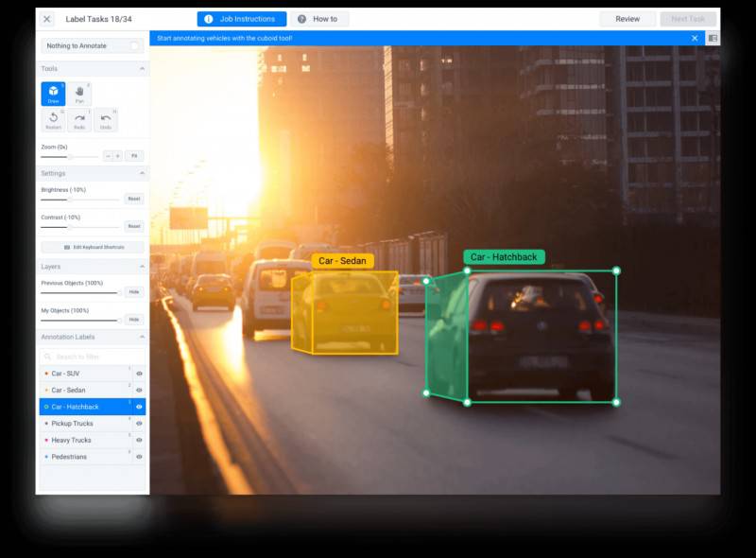The image size is (756, 558).
Task: Collapse the Tools section
Action: click(x=142, y=69)
